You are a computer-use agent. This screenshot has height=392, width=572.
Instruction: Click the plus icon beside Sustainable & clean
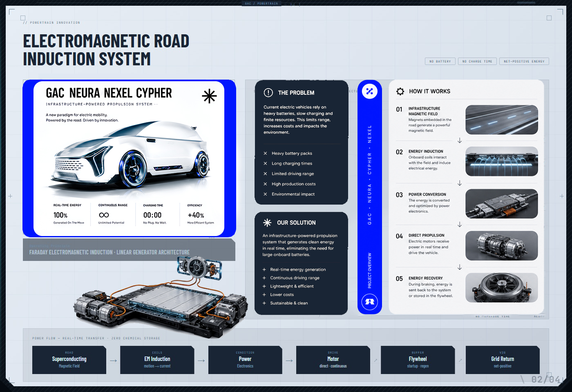(x=264, y=303)
